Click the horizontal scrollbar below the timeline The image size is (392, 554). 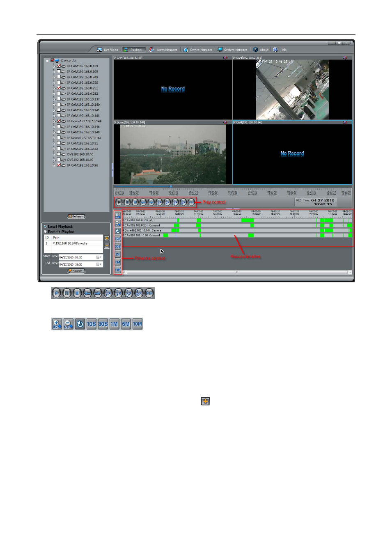click(x=237, y=272)
